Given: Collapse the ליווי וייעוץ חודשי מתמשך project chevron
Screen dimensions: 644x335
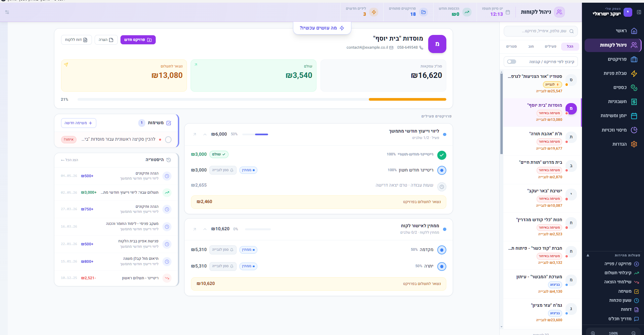Looking at the screenshot, I should [x=205, y=134].
